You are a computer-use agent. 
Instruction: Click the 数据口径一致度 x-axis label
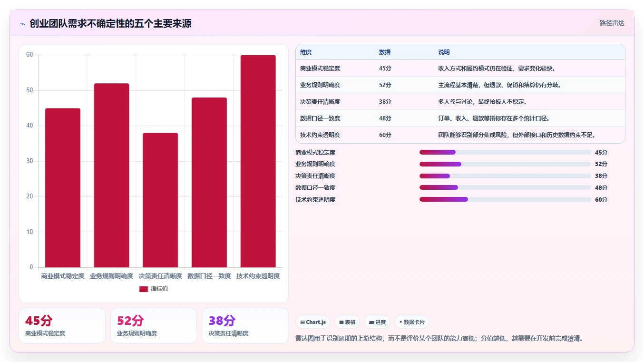coord(209,276)
